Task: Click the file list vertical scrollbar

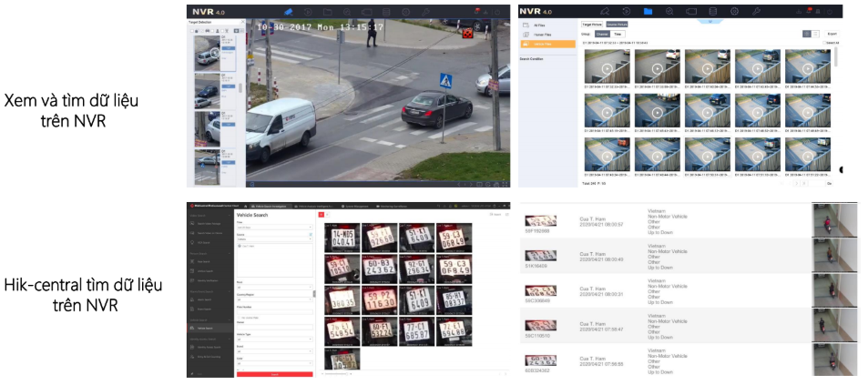Action: [835, 56]
